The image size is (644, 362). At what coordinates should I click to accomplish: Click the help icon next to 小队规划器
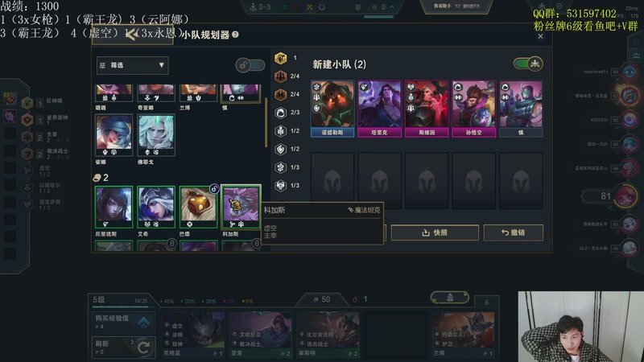pyautogui.click(x=235, y=35)
